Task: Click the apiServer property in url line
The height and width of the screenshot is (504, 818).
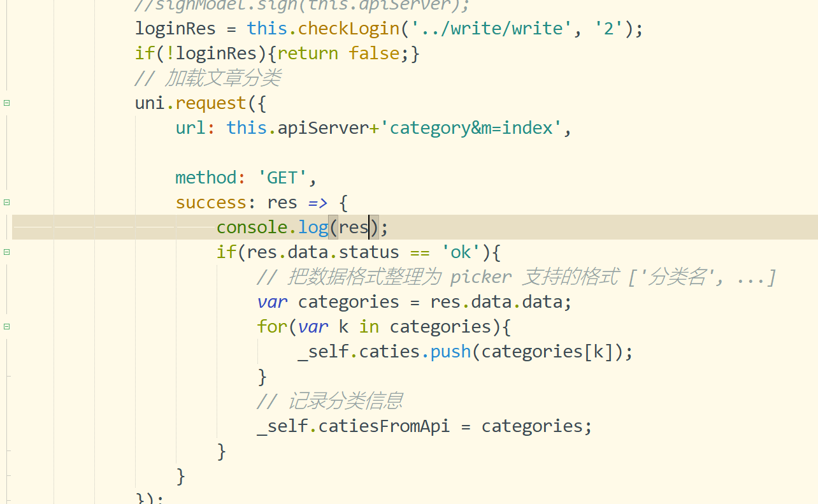Action: point(322,127)
